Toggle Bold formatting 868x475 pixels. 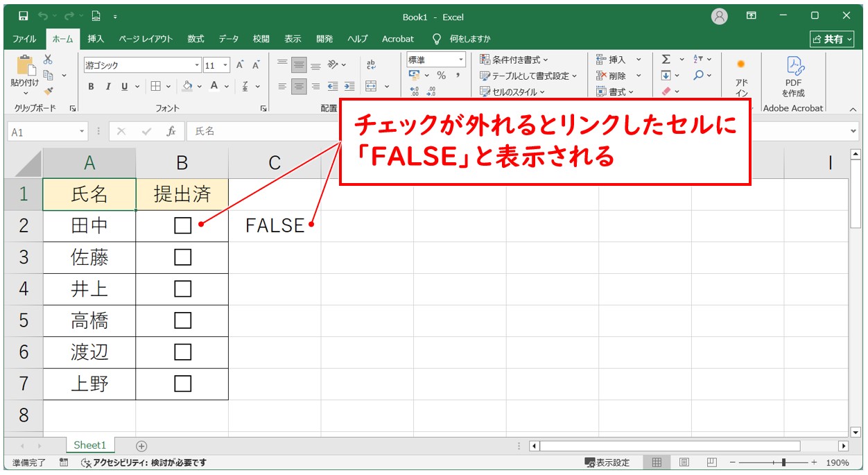coord(91,87)
